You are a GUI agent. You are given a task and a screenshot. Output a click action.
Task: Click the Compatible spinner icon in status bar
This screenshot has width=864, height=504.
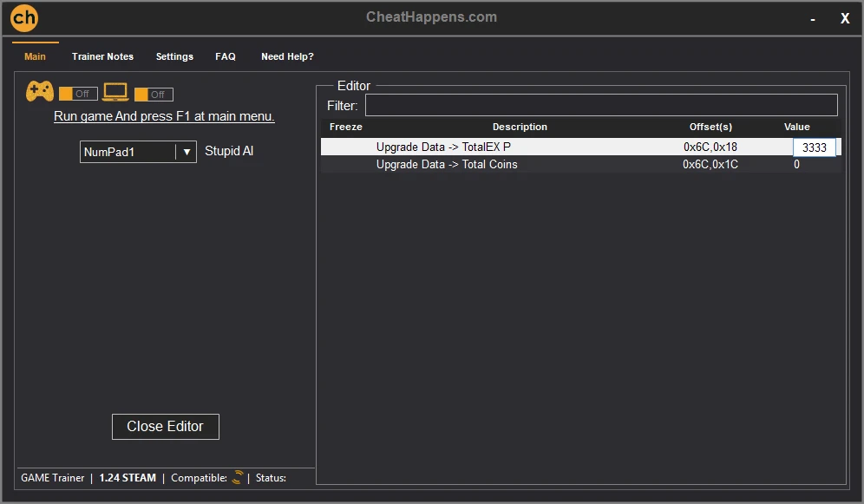coord(238,477)
